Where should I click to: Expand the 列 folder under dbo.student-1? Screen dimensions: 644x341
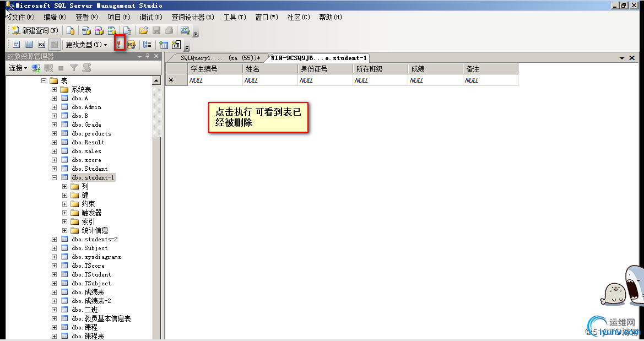(65, 187)
